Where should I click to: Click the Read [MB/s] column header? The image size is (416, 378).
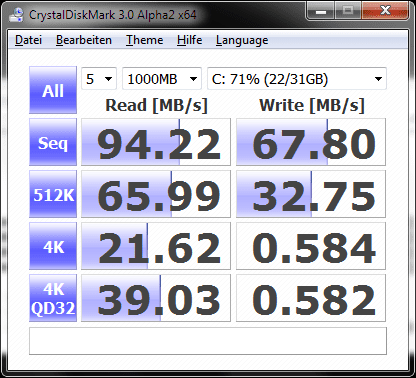pyautogui.click(x=156, y=106)
